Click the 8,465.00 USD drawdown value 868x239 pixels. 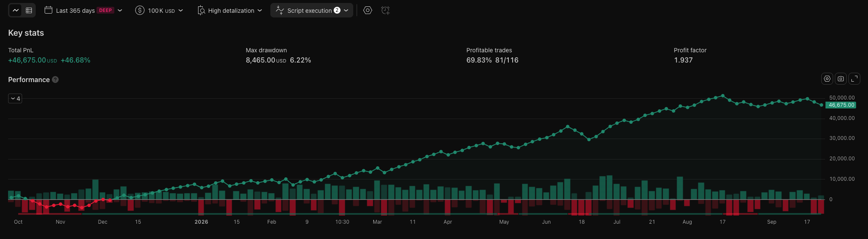(266, 60)
